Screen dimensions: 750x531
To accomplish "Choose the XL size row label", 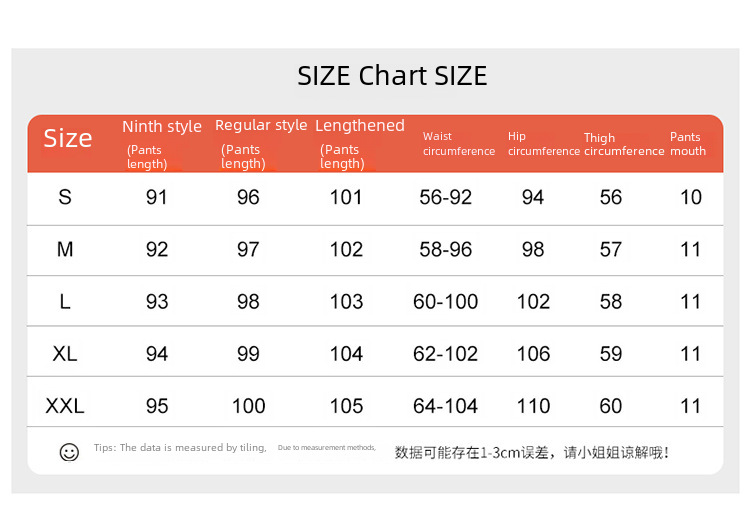I will pos(65,353).
